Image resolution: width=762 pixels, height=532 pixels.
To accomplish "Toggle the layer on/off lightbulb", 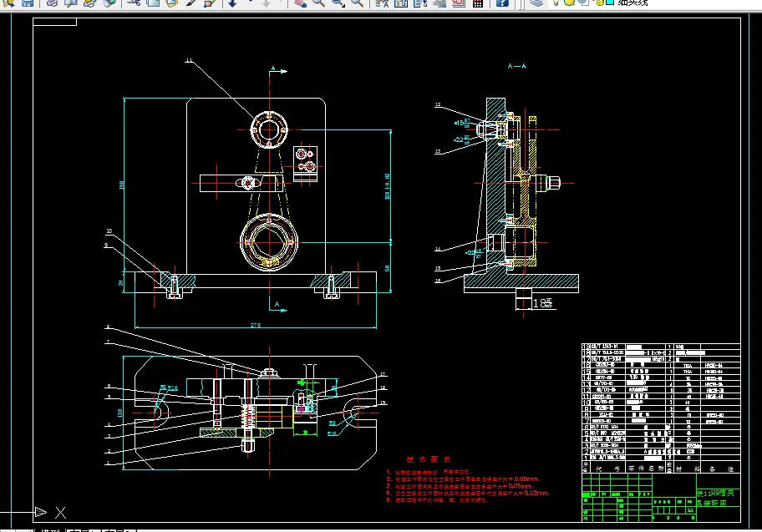I will [556, 3].
